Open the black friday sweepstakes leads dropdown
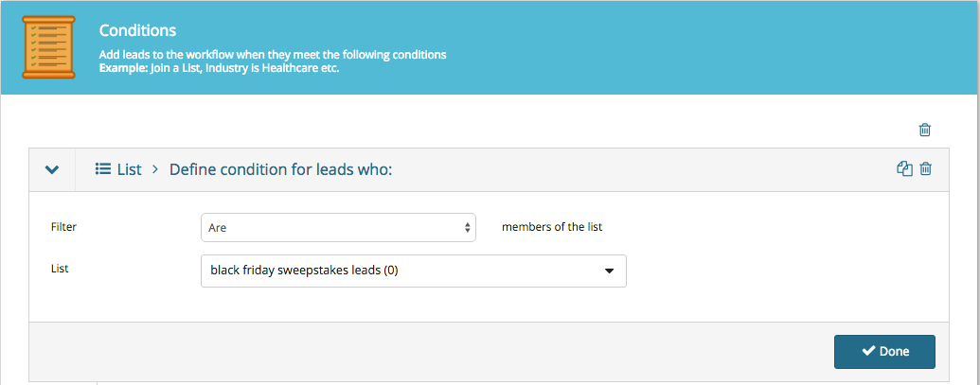 pos(413,271)
